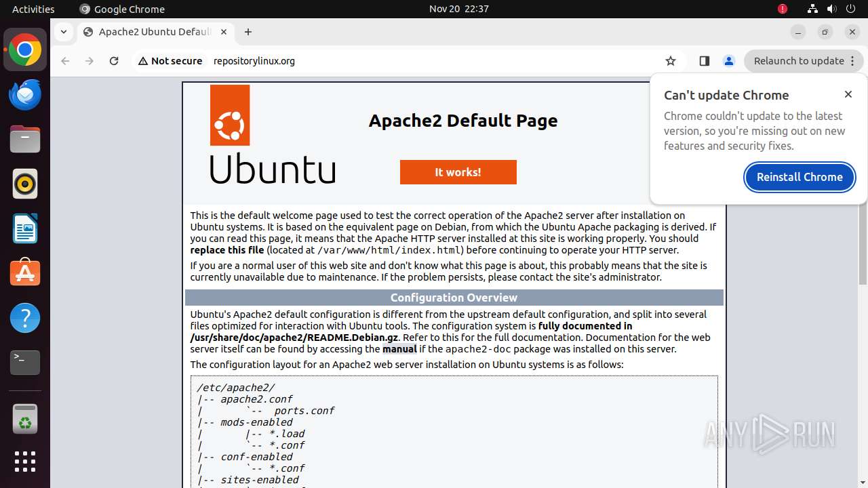
Task: Select the Apache2 Ubuntu Default tab
Action: (156, 32)
